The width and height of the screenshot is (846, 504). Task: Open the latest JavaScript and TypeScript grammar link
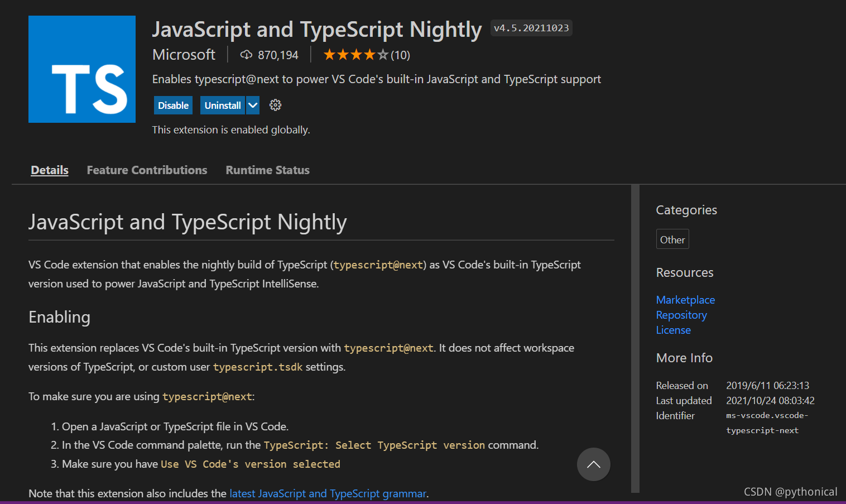328,493
